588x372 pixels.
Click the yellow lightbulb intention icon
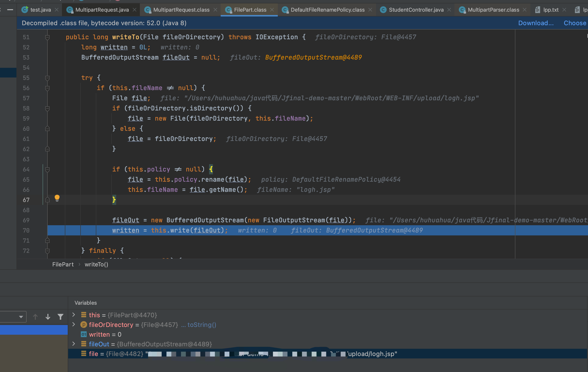[57, 198]
